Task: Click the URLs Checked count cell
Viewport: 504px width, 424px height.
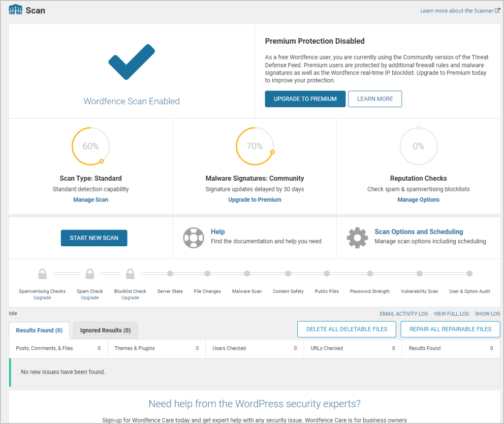Action: [x=352, y=348]
